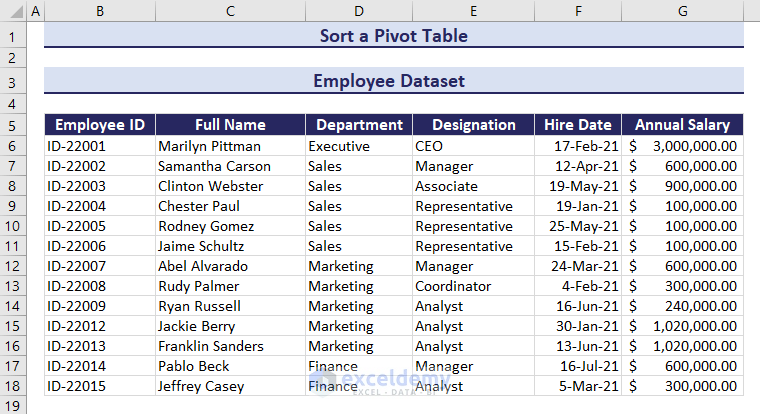Select column D header
The width and height of the screenshot is (760, 414).
click(359, 11)
